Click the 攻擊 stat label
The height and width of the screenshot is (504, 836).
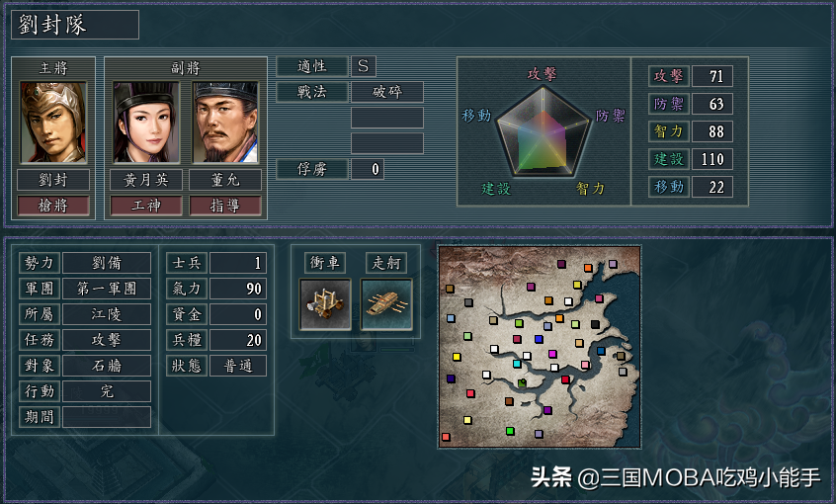tap(669, 76)
